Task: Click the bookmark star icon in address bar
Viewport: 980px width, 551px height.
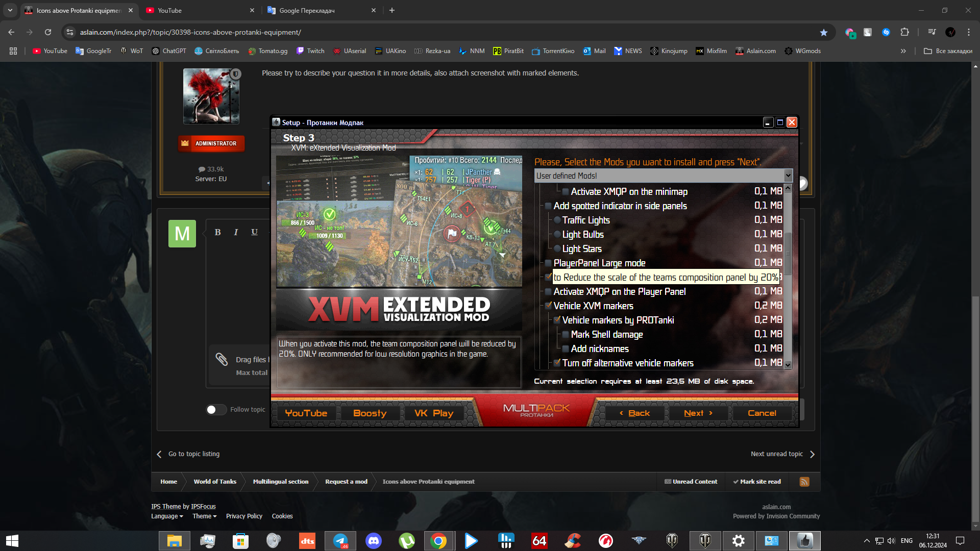Action: [x=823, y=32]
